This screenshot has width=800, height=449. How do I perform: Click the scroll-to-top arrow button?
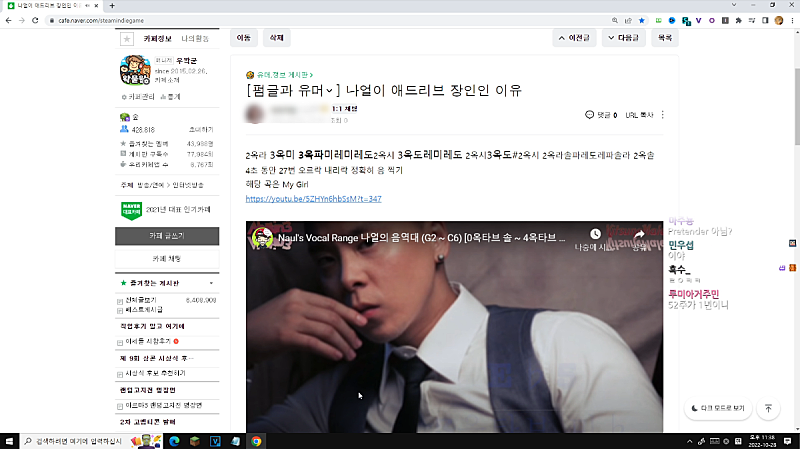[x=768, y=408]
